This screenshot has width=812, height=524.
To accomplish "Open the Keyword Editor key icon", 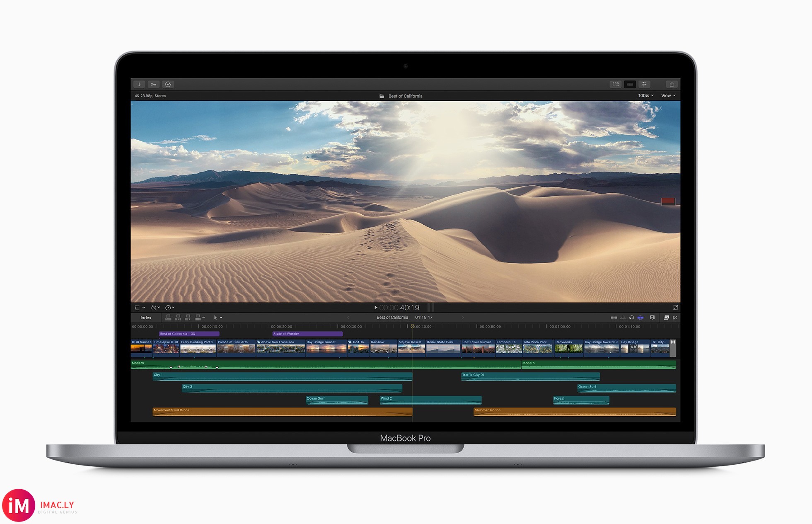I will pyautogui.click(x=153, y=84).
